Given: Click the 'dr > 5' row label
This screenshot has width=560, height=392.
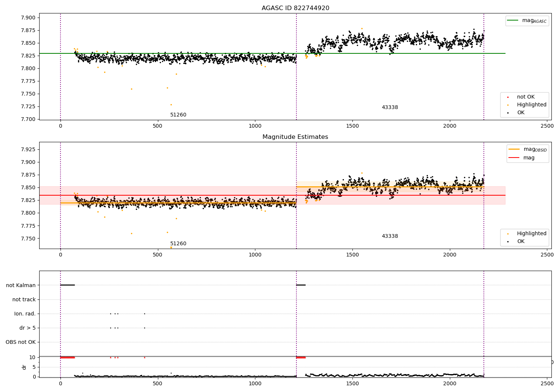Looking at the screenshot, I should (x=28, y=328).
